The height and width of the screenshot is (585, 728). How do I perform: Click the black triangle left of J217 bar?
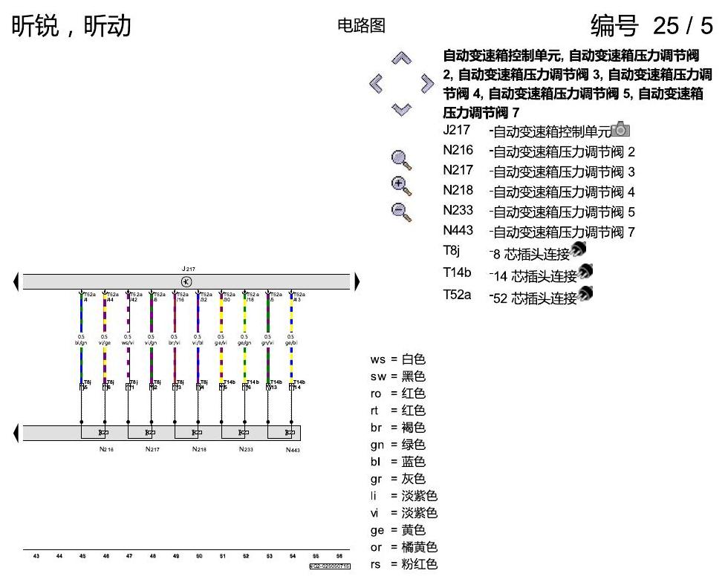[16, 281]
